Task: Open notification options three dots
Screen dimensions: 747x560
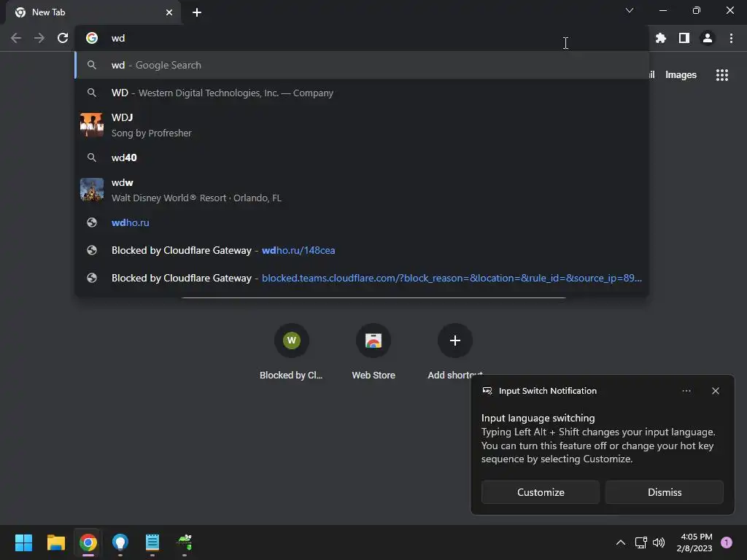Action: pyautogui.click(x=686, y=391)
